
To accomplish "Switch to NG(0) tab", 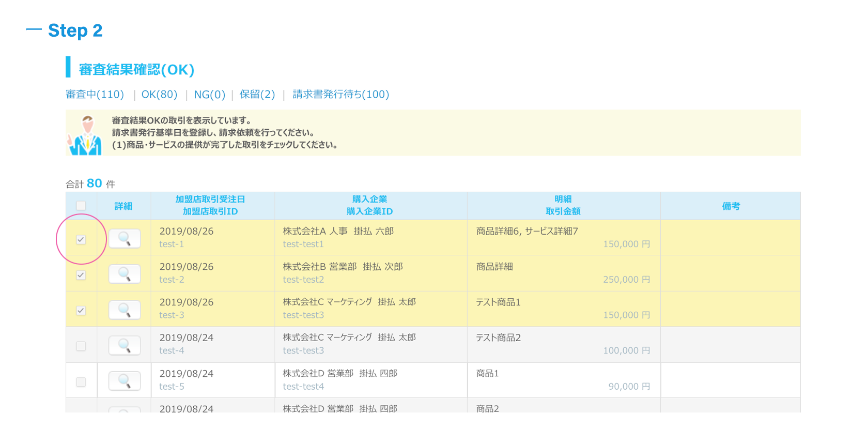I will click(210, 95).
